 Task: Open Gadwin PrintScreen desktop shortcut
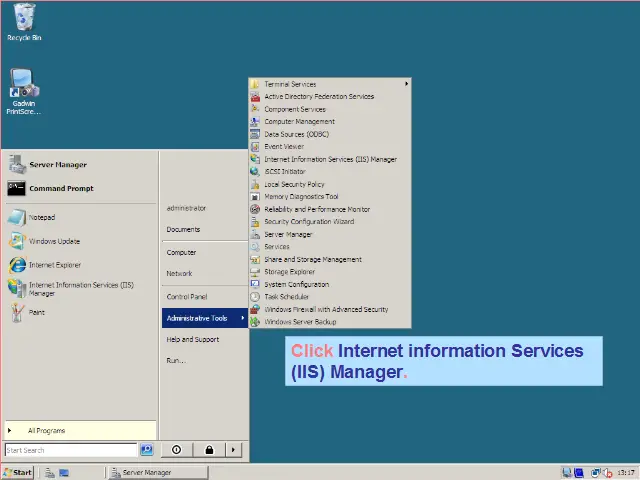pyautogui.click(x=24, y=91)
